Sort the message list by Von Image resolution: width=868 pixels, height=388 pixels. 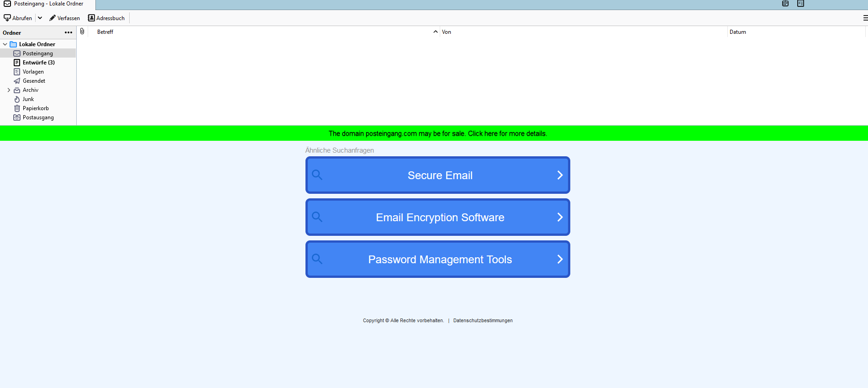[584, 32]
